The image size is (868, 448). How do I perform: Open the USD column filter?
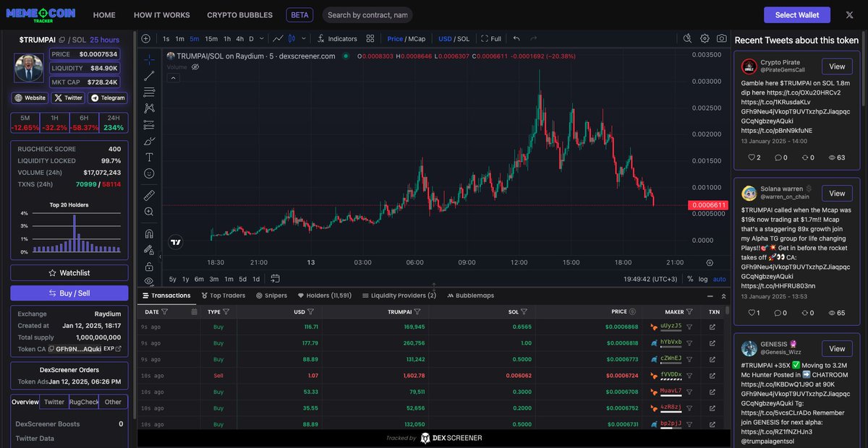coord(310,311)
